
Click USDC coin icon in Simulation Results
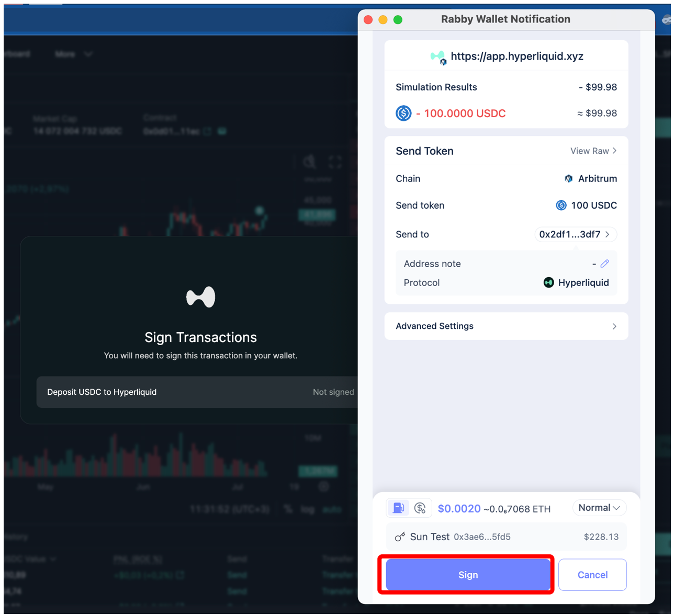[403, 113]
